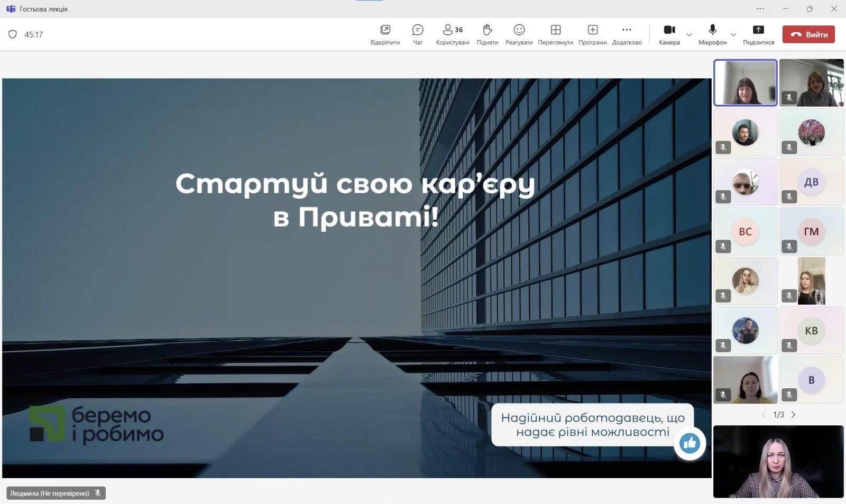Toggle the Камера camera on/off
This screenshot has height=504, width=846.
coord(669,34)
